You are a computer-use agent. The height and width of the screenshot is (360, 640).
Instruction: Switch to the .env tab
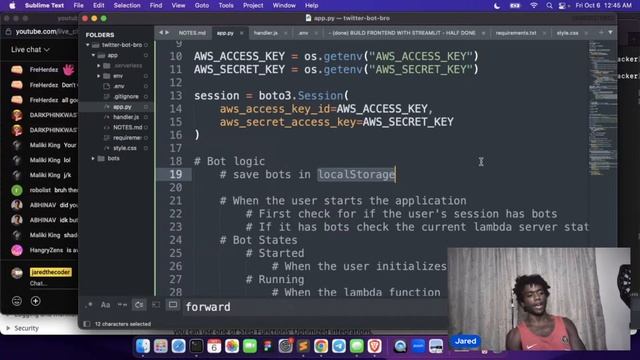[x=303, y=33]
